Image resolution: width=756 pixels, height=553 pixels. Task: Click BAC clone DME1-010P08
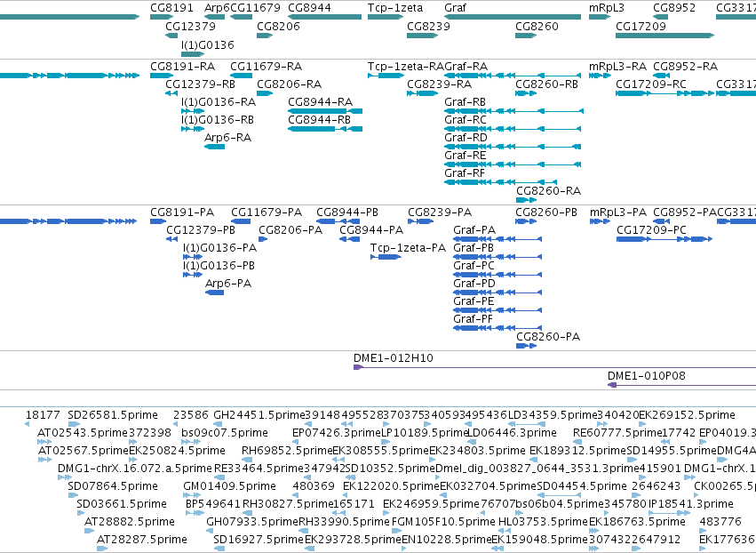(681, 385)
